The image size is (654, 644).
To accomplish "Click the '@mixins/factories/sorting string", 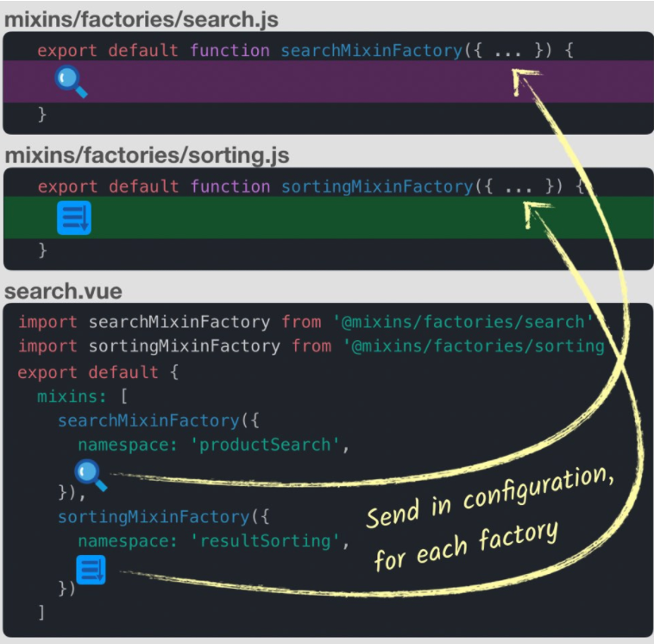I will [x=474, y=346].
